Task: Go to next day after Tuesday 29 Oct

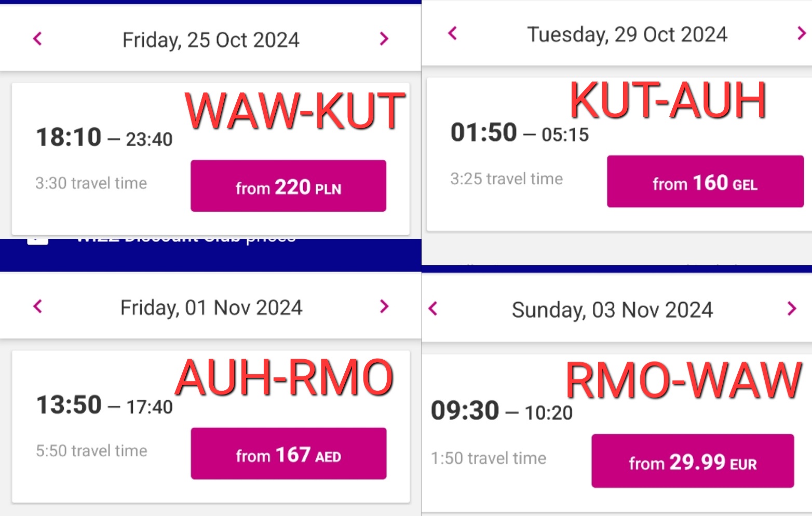Action: [x=802, y=33]
